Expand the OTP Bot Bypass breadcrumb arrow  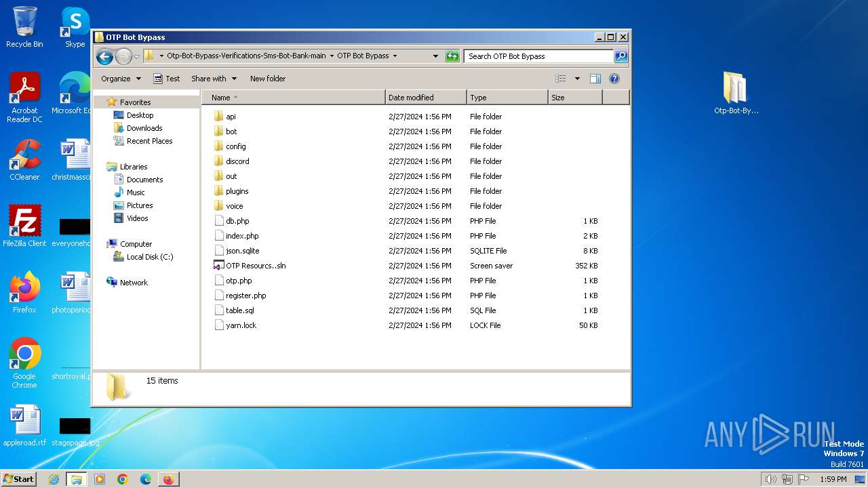pos(395,56)
